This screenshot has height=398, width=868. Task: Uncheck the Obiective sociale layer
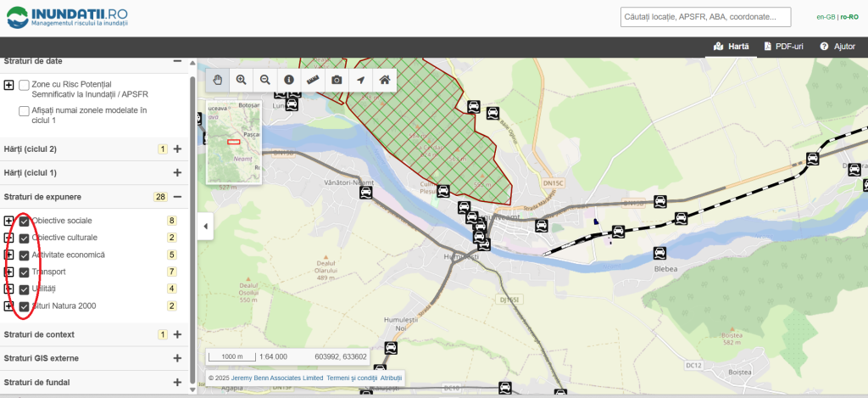(x=25, y=221)
